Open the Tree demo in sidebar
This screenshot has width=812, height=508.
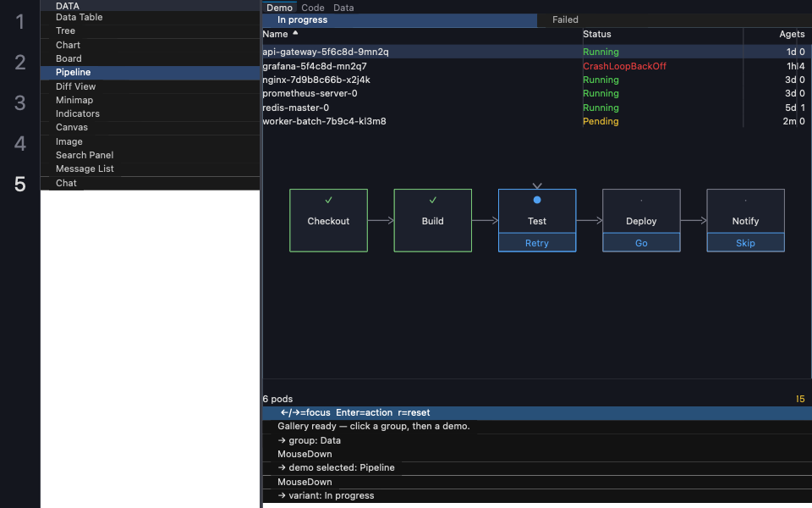click(x=151, y=31)
